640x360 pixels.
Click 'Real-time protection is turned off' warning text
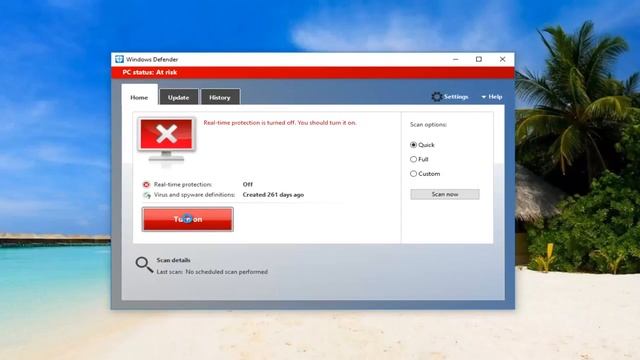[x=280, y=122]
